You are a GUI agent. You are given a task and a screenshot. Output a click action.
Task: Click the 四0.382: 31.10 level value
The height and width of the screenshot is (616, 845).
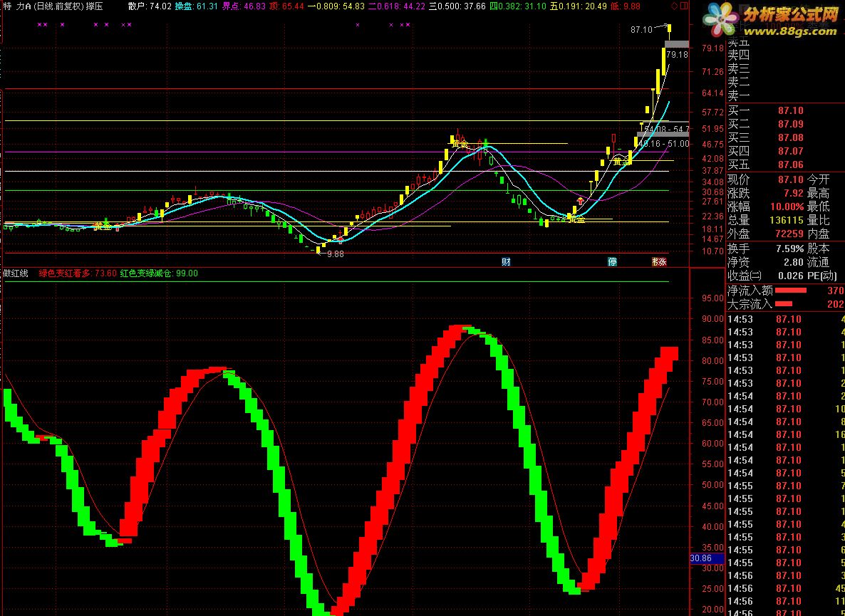coord(517,6)
